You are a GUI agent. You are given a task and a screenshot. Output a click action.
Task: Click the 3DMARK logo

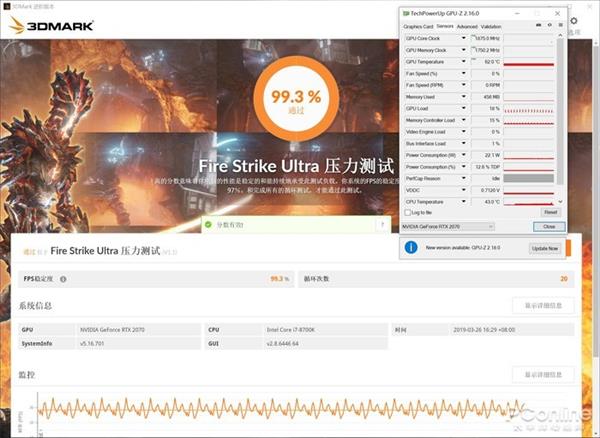pos(51,26)
